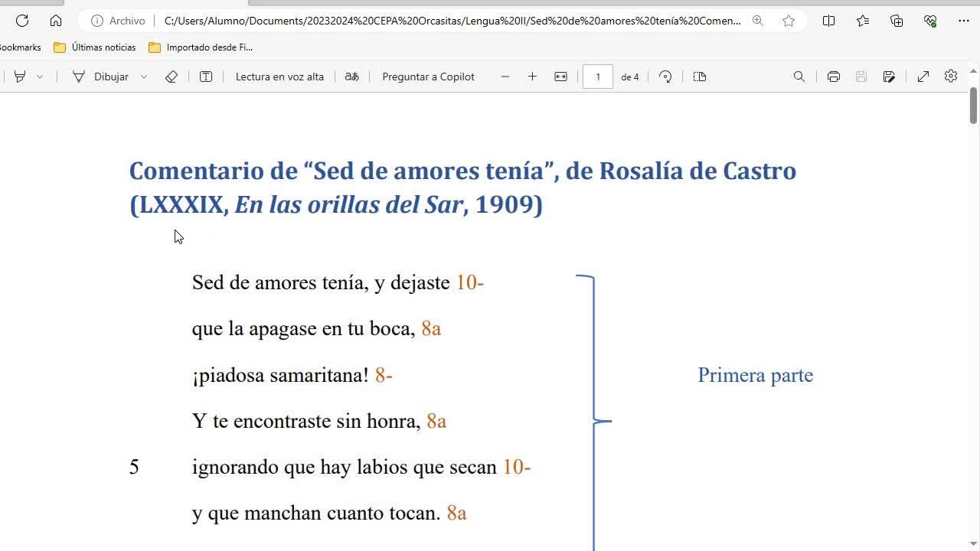Toggle split screen in browser toolbar
The image size is (980, 551).
pos(828,21)
